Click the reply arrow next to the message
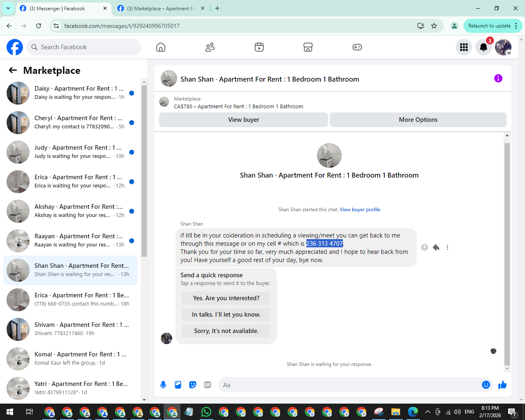 [436, 247]
